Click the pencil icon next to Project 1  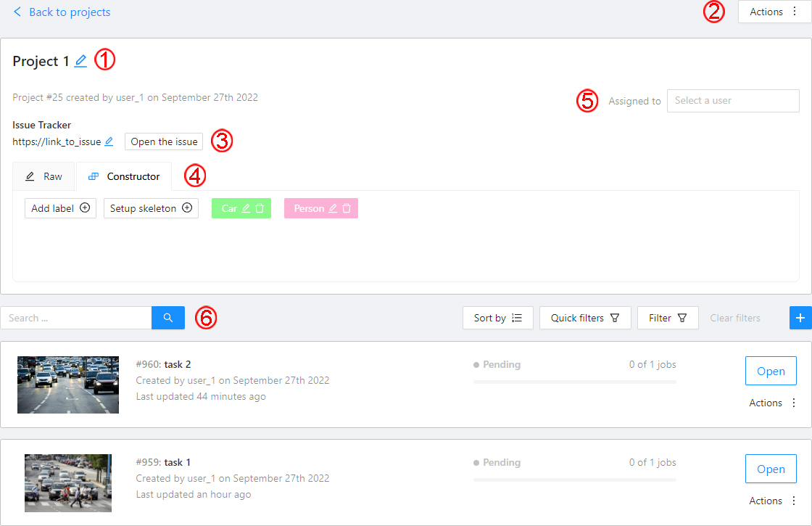coord(80,62)
